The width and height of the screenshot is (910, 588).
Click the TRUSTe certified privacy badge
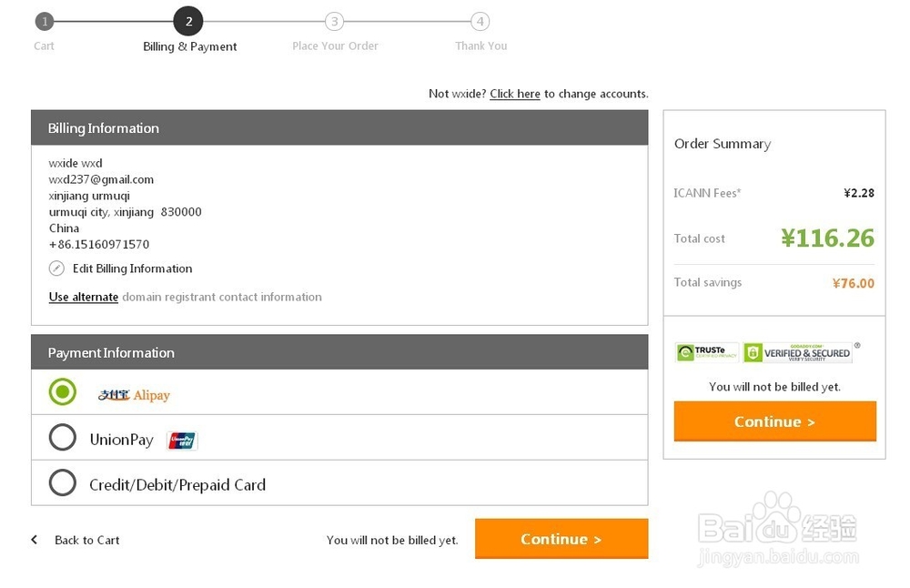(x=707, y=352)
